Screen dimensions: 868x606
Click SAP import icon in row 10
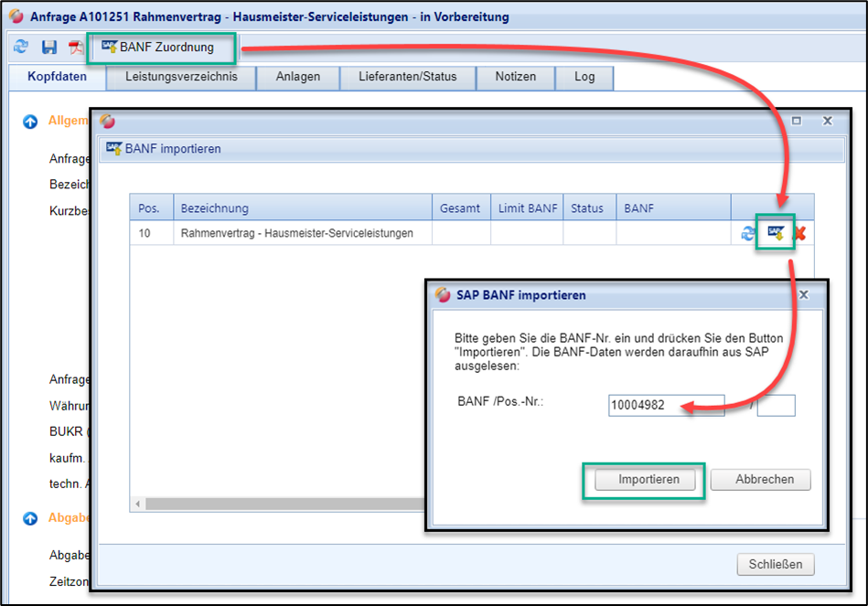(776, 234)
